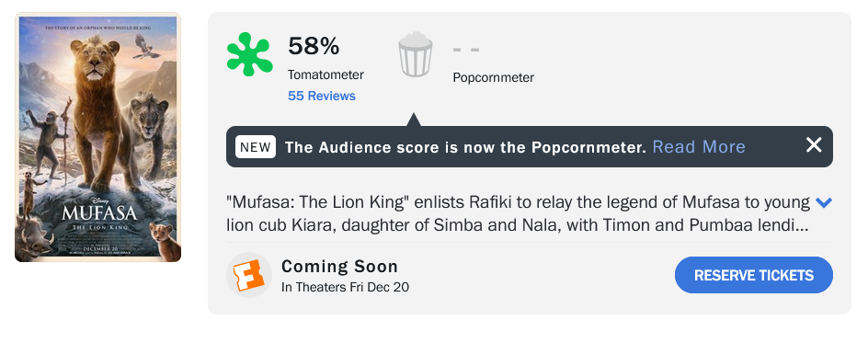Click the MUFASA title text on the poster

pyautogui.click(x=98, y=213)
